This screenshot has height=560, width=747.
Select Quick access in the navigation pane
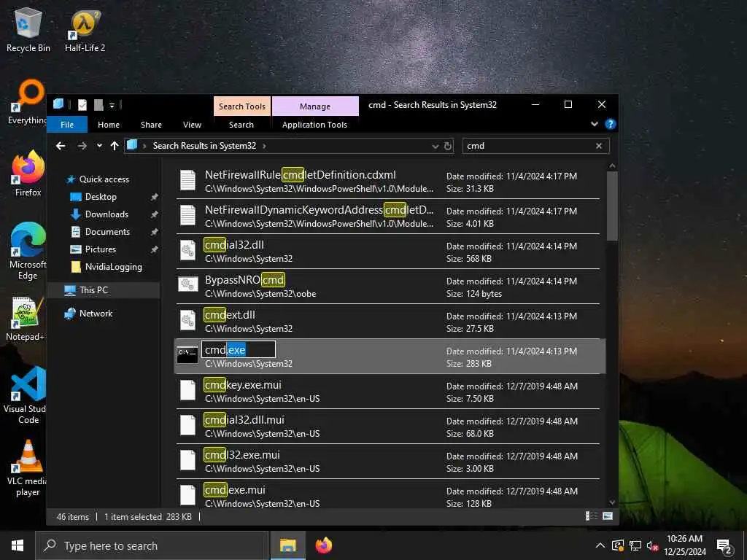[x=104, y=179]
